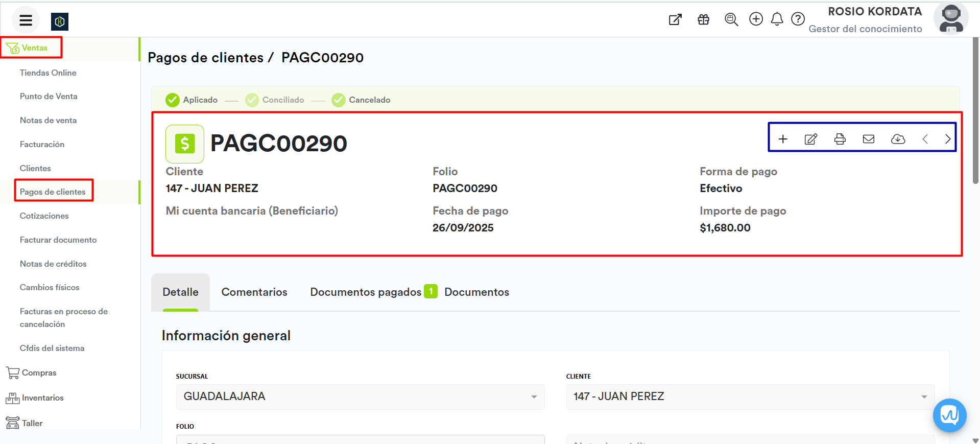Go to next payment with right chevron
The width and height of the screenshot is (980, 444).
[x=947, y=139]
